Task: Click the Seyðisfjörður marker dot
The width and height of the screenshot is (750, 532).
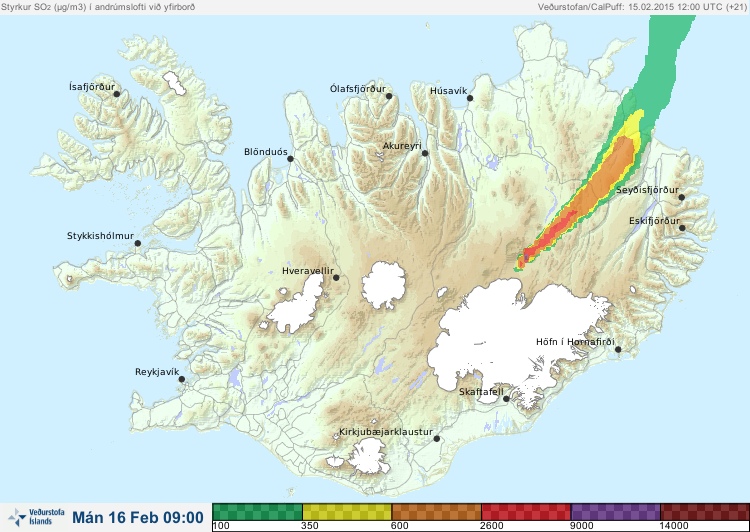Action: click(682, 197)
